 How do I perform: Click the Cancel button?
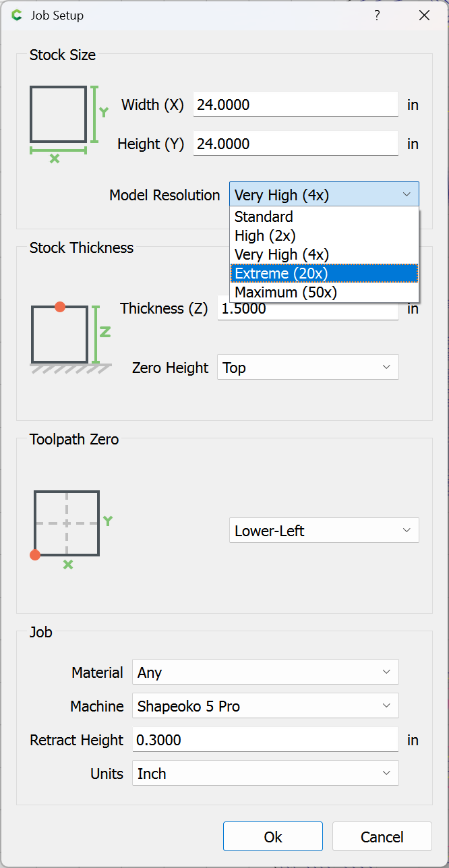(382, 837)
